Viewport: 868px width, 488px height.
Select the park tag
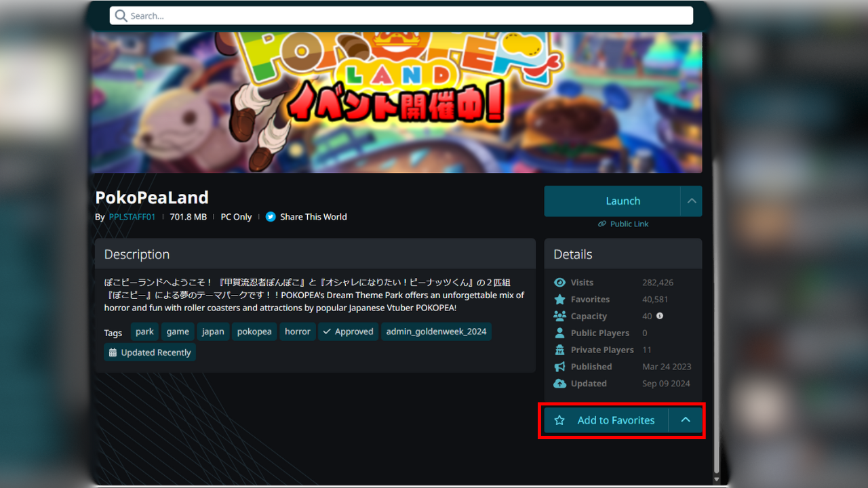point(144,331)
